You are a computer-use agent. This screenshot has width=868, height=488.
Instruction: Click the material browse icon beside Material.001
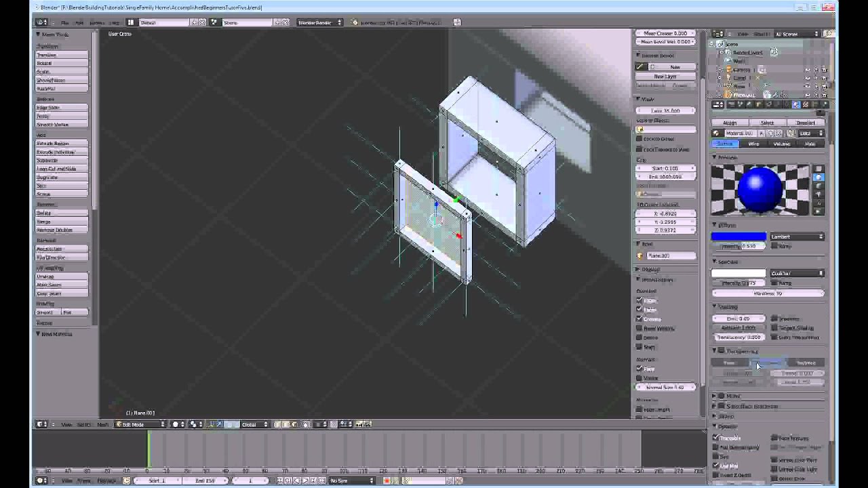pos(716,134)
